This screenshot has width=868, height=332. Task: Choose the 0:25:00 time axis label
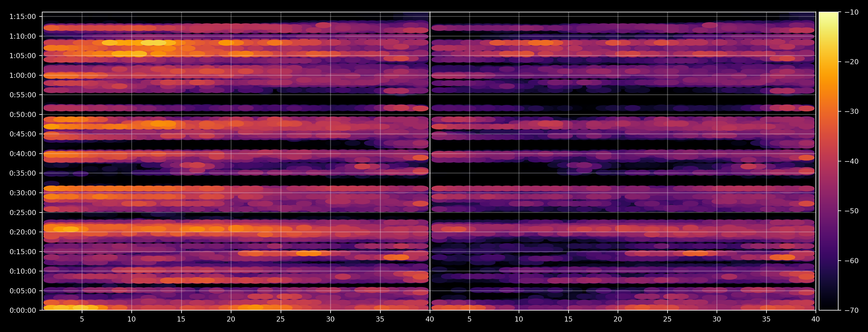[x=23, y=212]
